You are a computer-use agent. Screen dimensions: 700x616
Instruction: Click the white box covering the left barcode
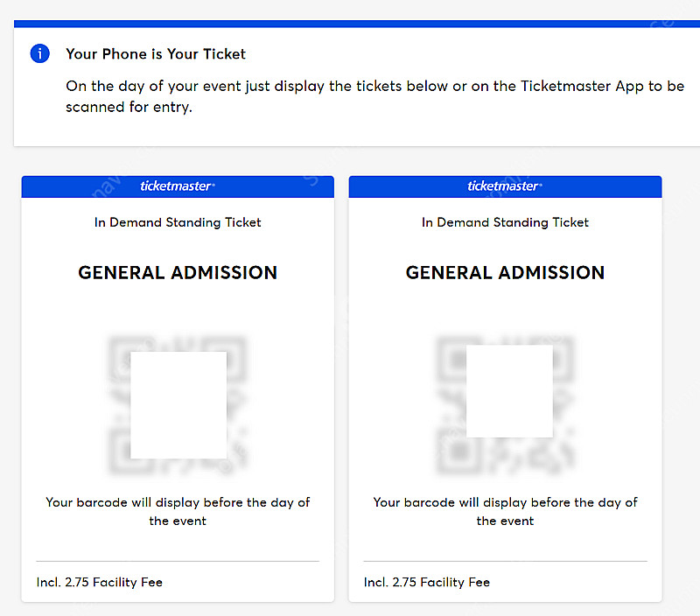(178, 405)
